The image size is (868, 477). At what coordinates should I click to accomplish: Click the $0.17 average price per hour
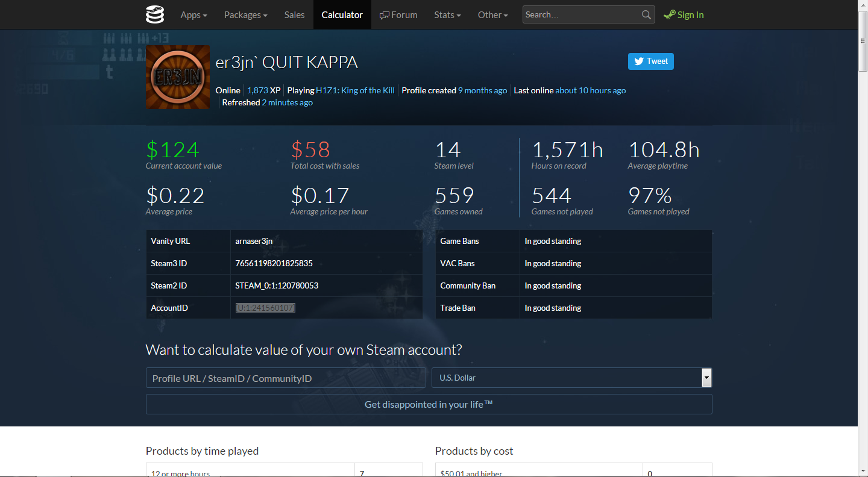tap(319, 195)
